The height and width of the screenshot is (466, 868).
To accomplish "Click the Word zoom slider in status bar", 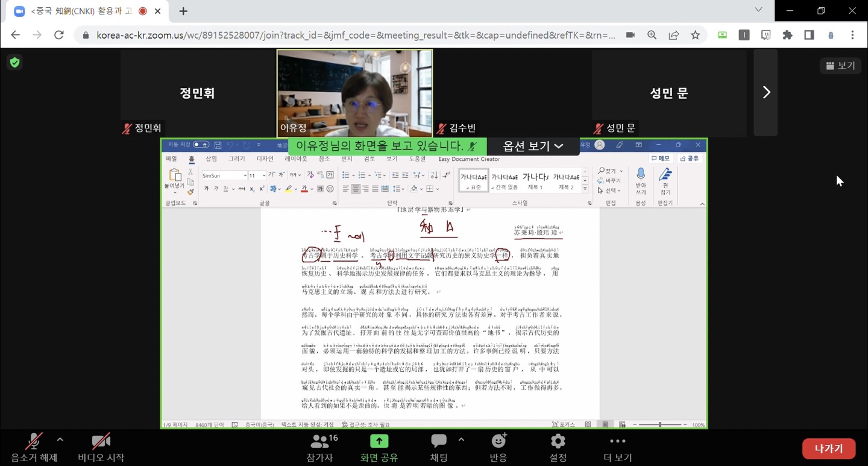I will [x=660, y=425].
